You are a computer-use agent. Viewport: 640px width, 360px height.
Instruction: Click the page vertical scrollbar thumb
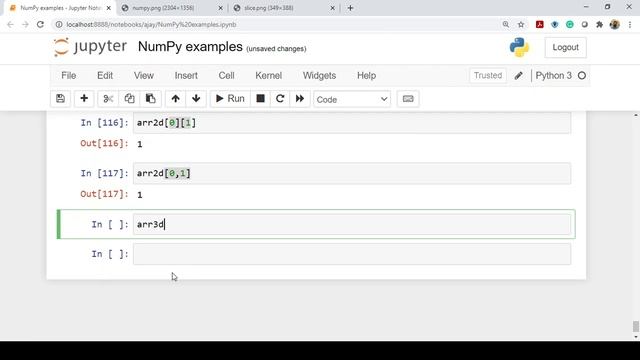636,327
